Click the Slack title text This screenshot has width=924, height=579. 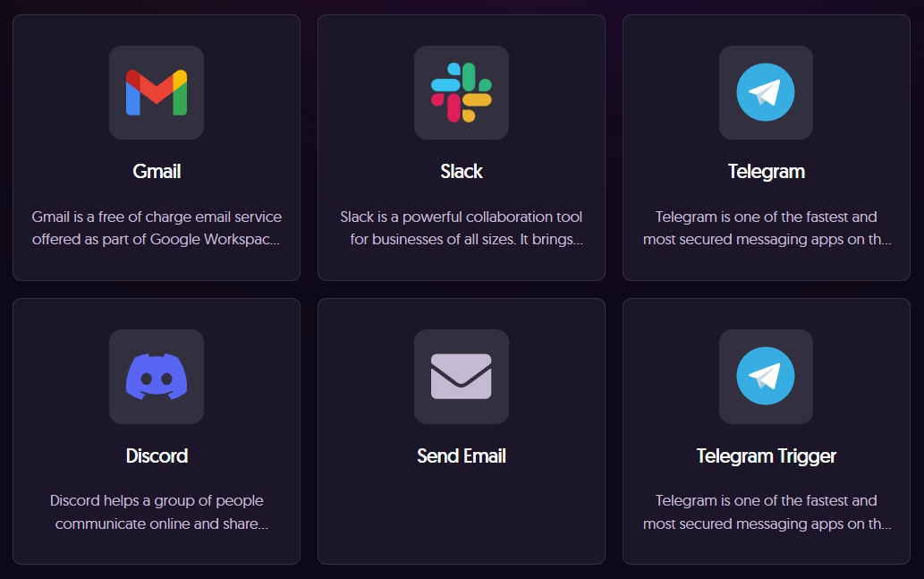[462, 171]
